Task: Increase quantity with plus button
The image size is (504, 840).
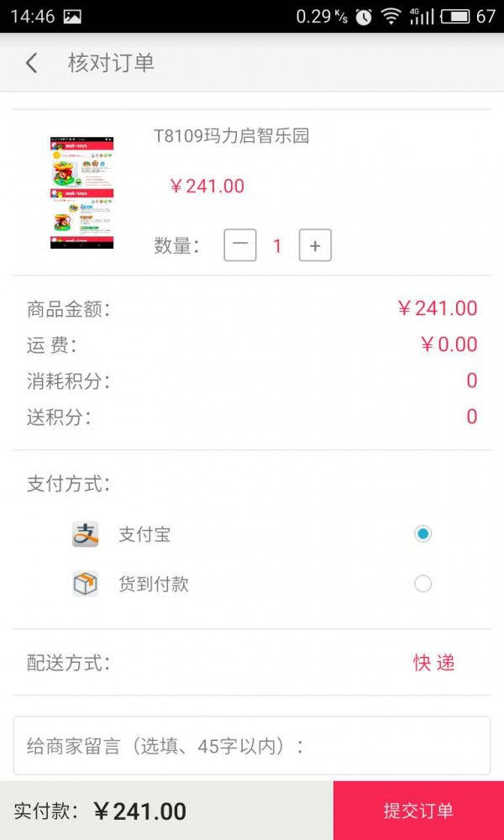Action: 315,245
